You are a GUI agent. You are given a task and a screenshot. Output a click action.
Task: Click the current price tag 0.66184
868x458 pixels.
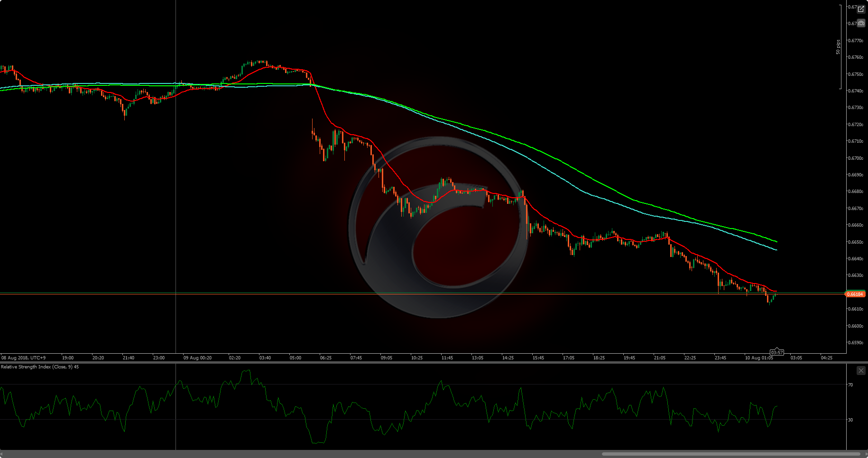pyautogui.click(x=855, y=294)
